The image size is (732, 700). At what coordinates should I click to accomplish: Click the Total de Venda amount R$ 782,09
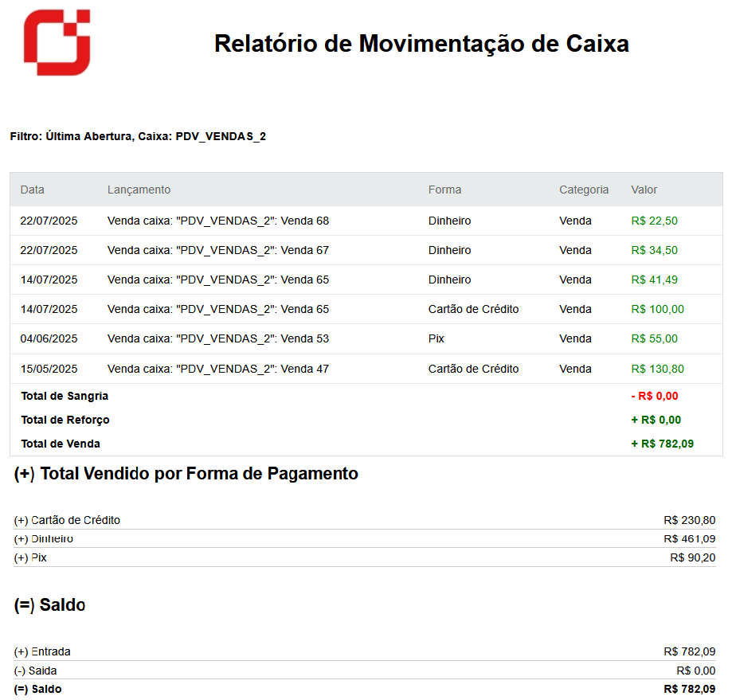(662, 444)
